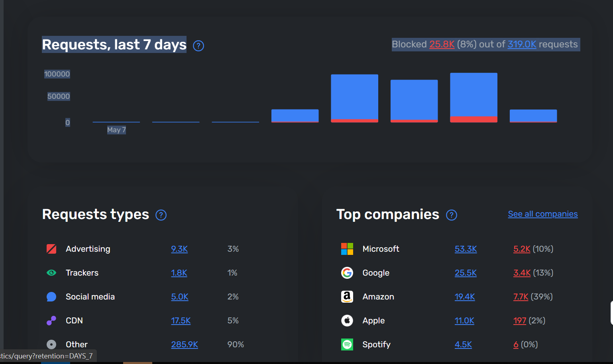
Task: Click the Other row label
Action: [77, 344]
